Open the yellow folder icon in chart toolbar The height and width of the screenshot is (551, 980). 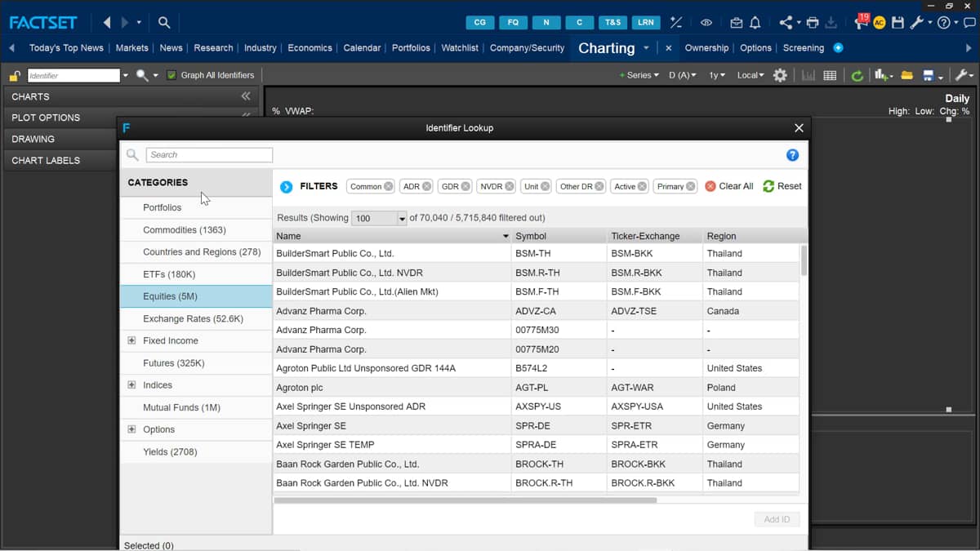pos(906,75)
